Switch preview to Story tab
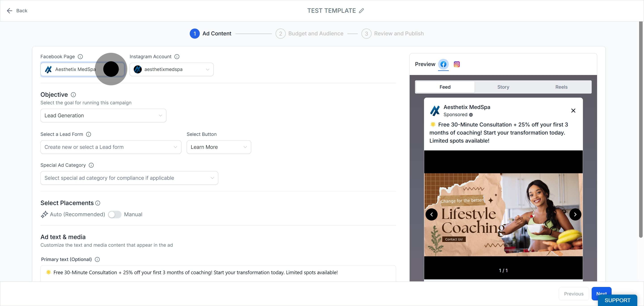 tap(503, 87)
